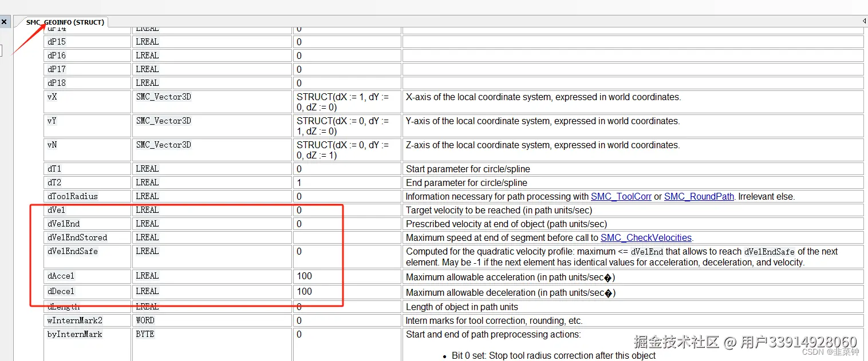Image resolution: width=868 pixels, height=361 pixels.
Task: Click the initial value 1 of dT2
Action: 299,183
